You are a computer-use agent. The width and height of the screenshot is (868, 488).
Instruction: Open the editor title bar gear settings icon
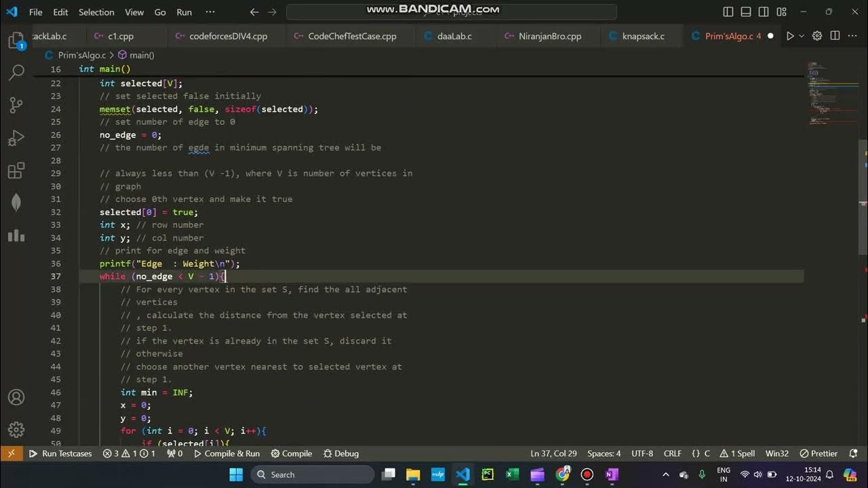click(x=817, y=36)
